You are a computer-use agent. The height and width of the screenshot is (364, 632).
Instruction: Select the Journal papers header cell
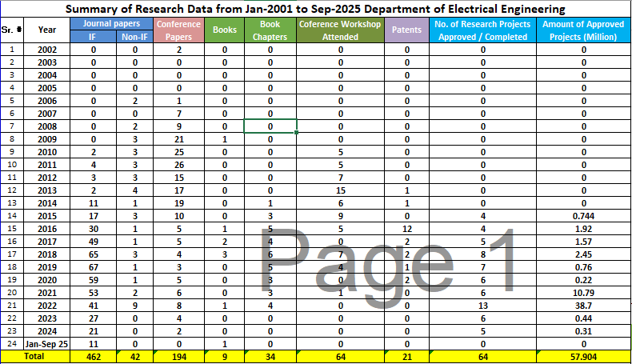[115, 23]
